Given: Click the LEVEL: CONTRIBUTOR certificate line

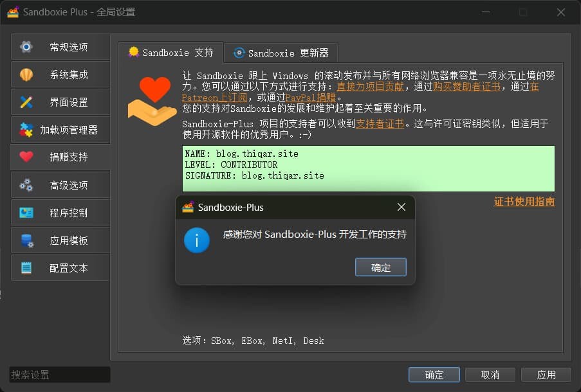Looking at the screenshot, I should click(x=231, y=165).
